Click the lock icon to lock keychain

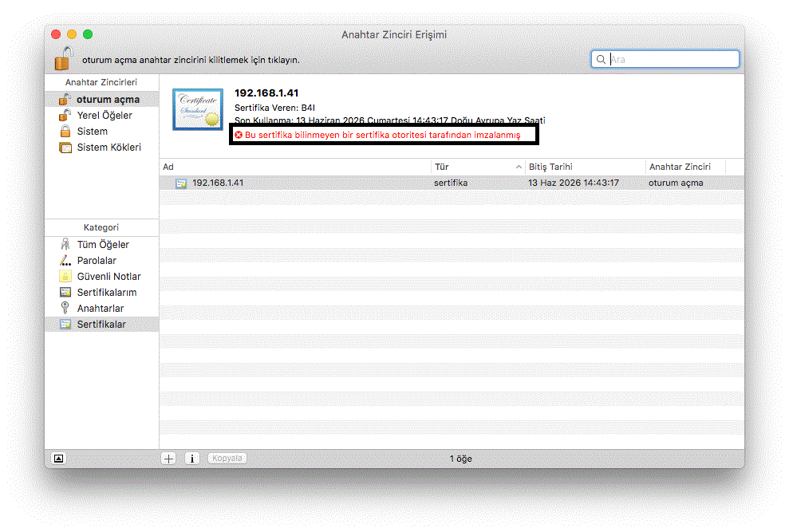pos(64,58)
